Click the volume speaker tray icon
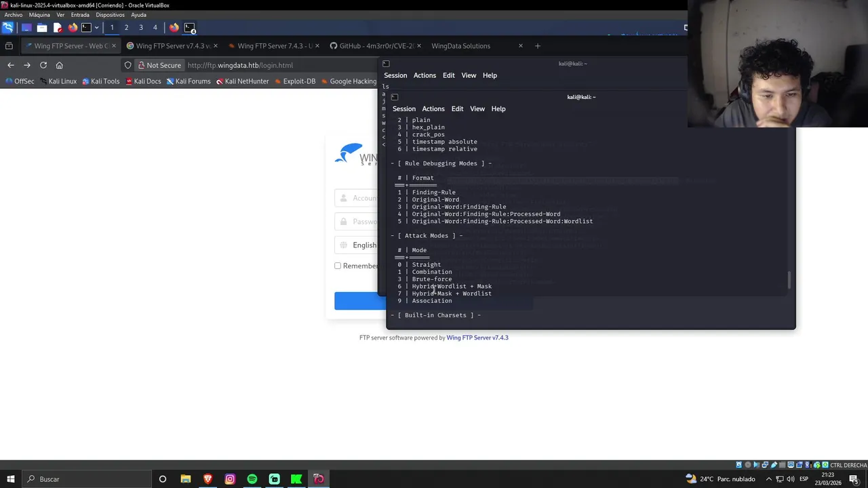 click(791, 479)
